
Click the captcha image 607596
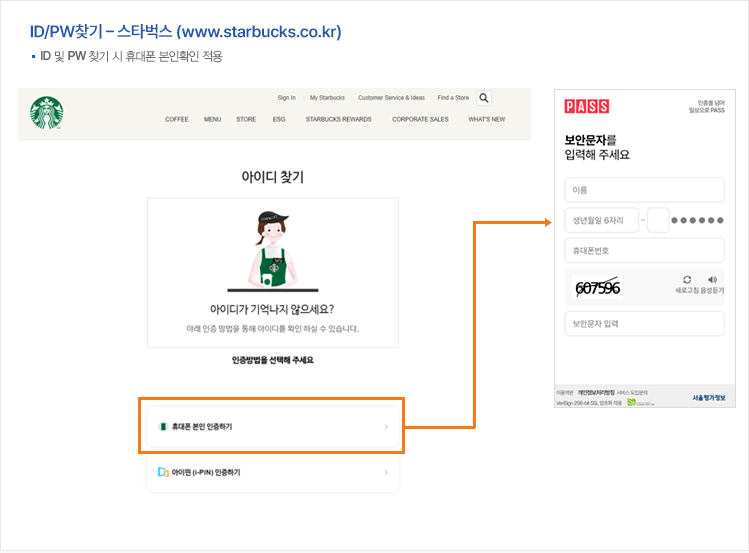click(597, 287)
